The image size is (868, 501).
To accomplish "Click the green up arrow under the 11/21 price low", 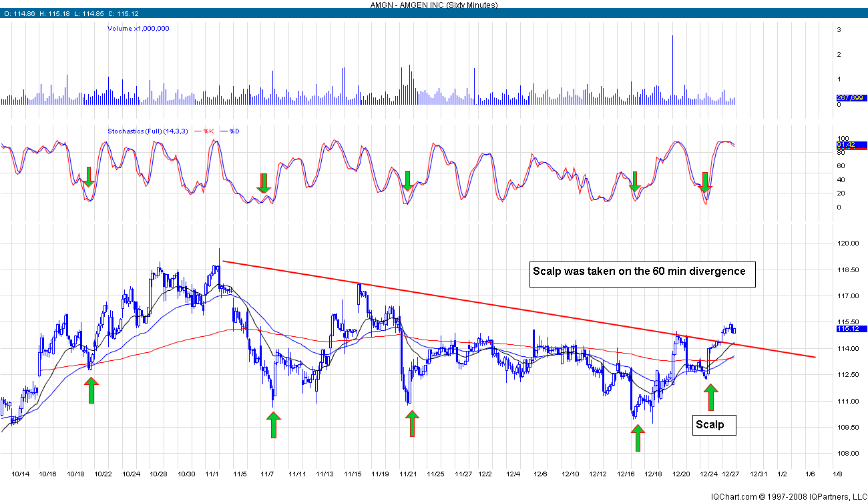I will 412,424.
